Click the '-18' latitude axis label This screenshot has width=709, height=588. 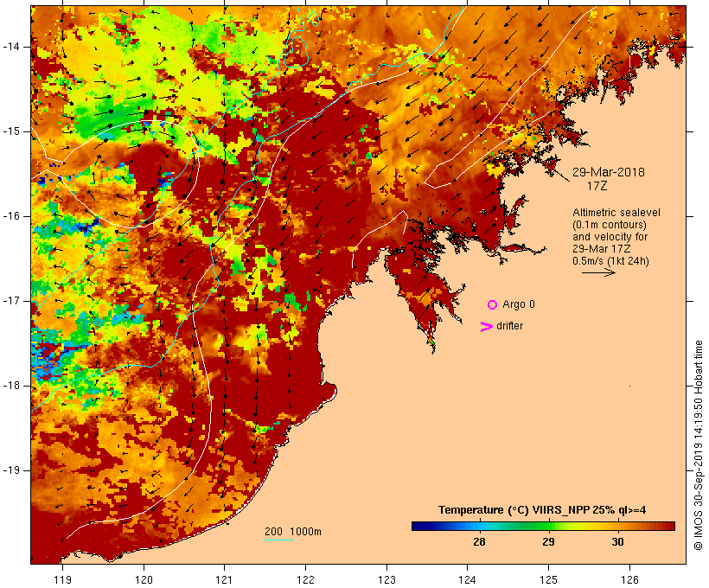[x=11, y=386]
